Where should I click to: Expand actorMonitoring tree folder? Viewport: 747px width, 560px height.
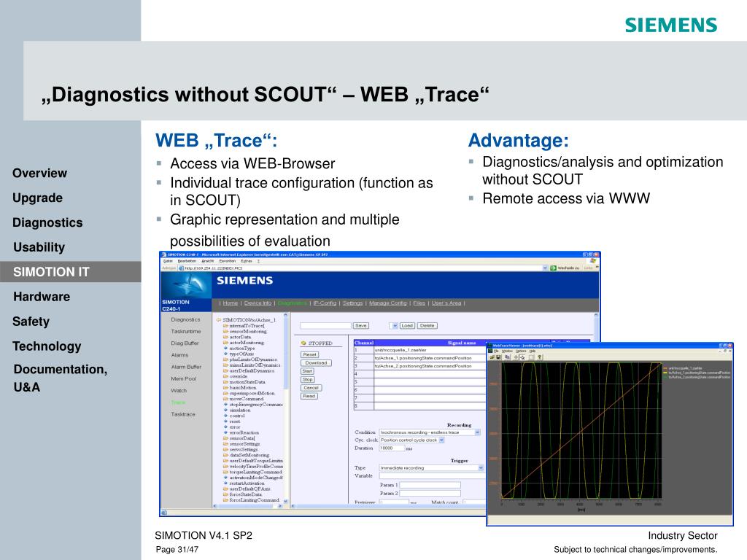tap(226, 343)
